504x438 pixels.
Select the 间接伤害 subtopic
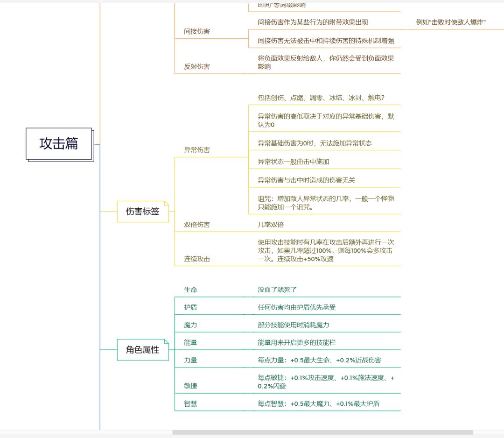(197, 32)
